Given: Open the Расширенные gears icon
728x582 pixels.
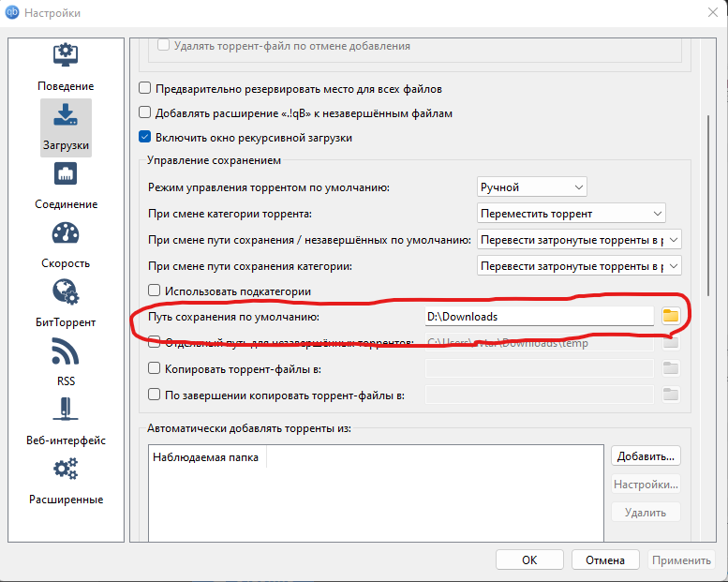Looking at the screenshot, I should (66, 469).
